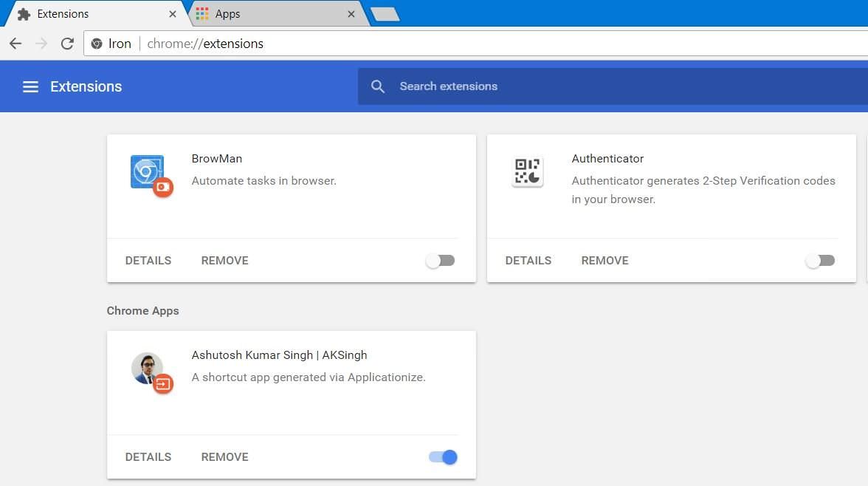The height and width of the screenshot is (486, 868).
Task: Go back with the back arrow
Action: pyautogui.click(x=15, y=44)
